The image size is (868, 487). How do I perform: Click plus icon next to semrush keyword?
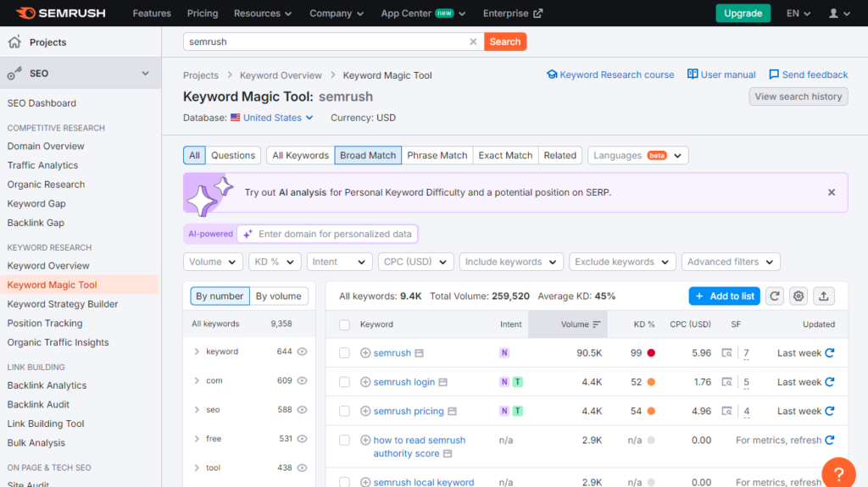pos(365,353)
